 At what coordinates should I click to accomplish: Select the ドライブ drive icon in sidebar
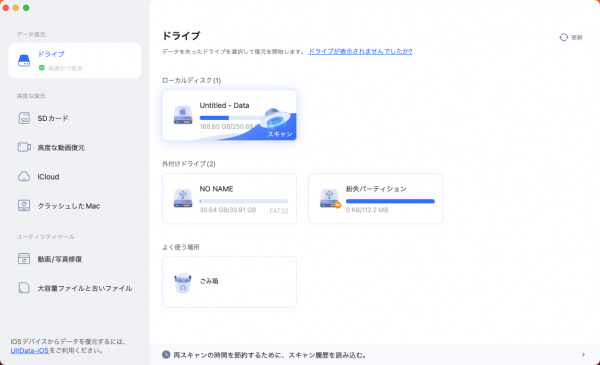click(x=24, y=60)
